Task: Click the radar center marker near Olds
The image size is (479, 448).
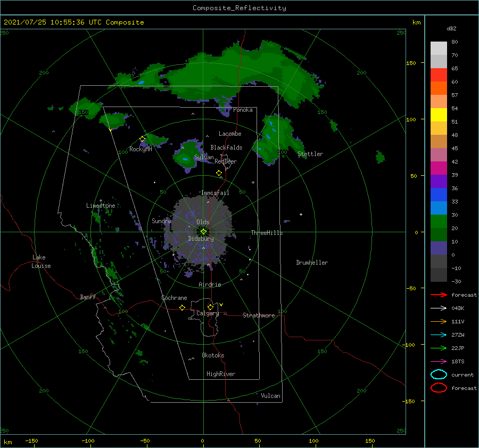Action: coord(203,232)
